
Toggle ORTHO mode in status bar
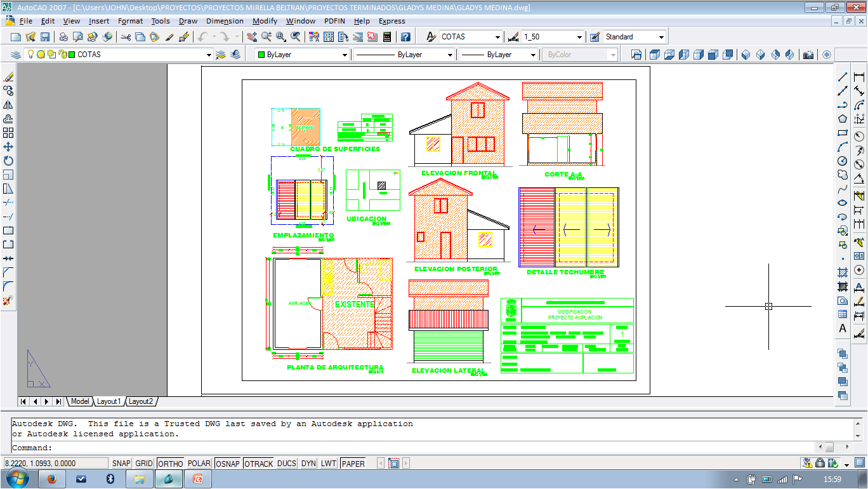[x=170, y=464]
